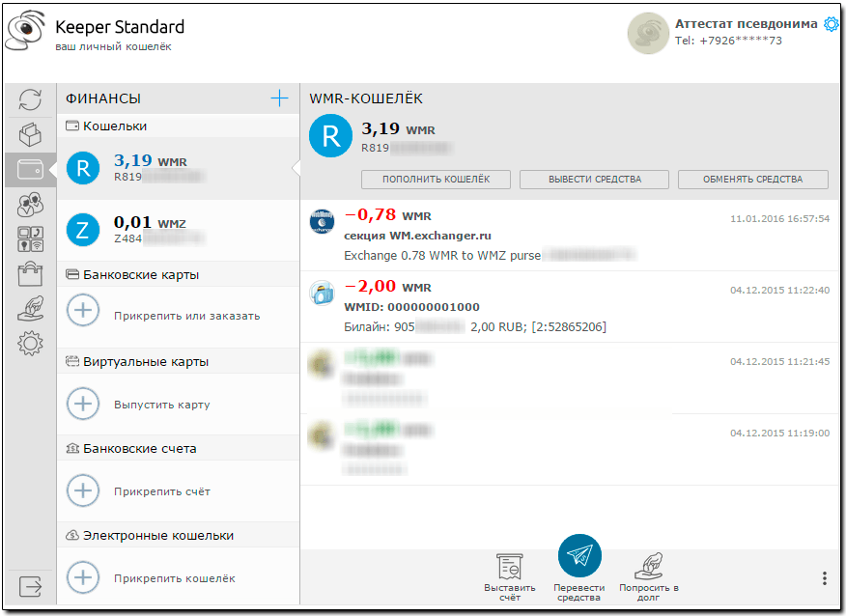Open the services grid icon in sidebar
Screen dimensions: 846x616
[x=30, y=238]
